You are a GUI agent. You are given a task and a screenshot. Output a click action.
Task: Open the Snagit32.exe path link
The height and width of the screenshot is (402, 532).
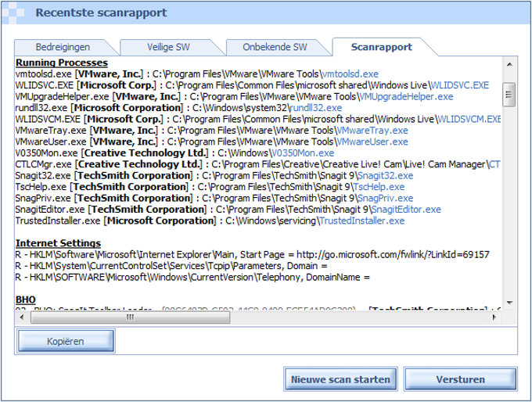(386, 175)
